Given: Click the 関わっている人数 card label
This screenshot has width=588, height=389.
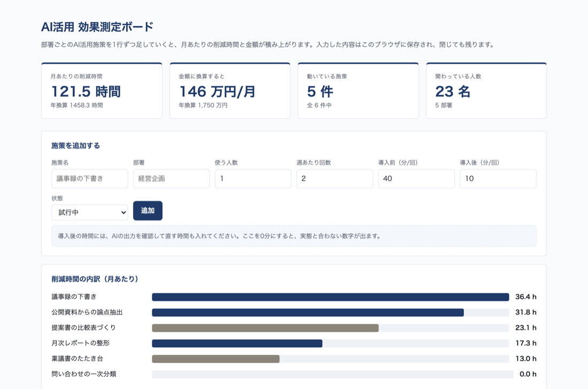Looking at the screenshot, I should pos(458,77).
